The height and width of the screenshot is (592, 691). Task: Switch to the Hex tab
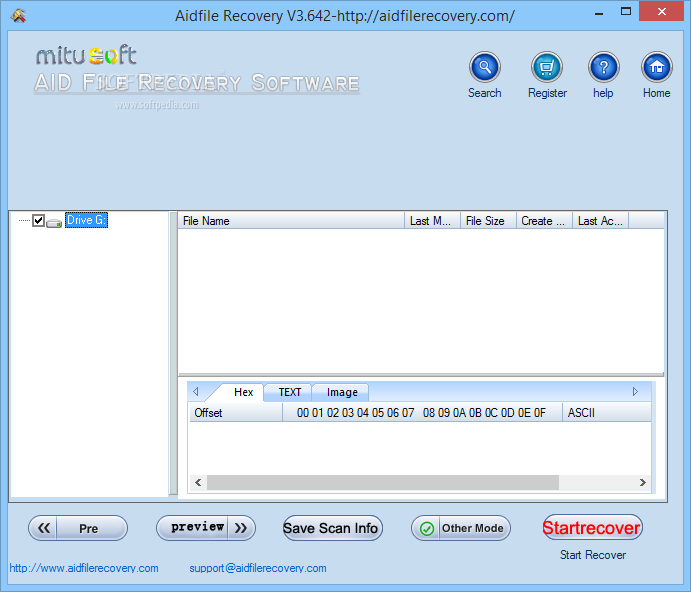pos(243,392)
